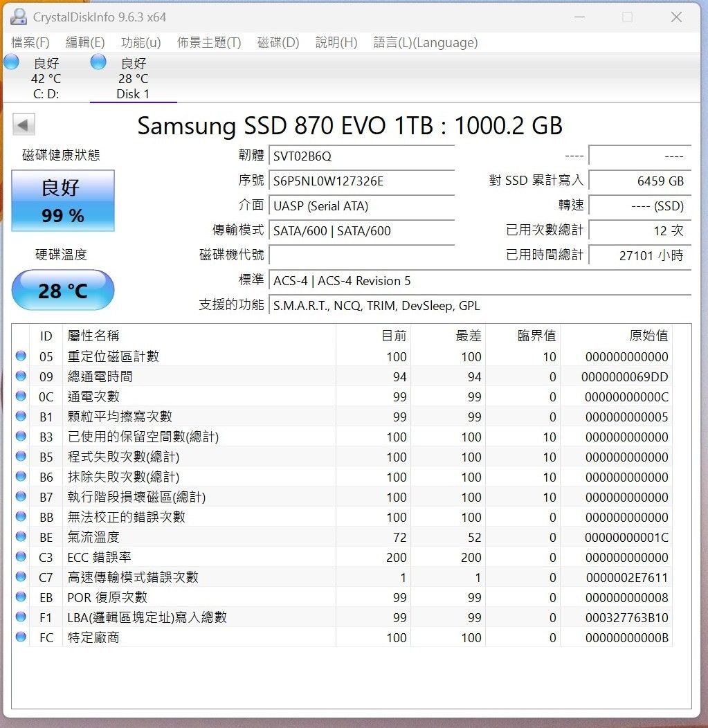Click the 原始值 column header
The height and width of the screenshot is (728, 708).
pos(616,336)
